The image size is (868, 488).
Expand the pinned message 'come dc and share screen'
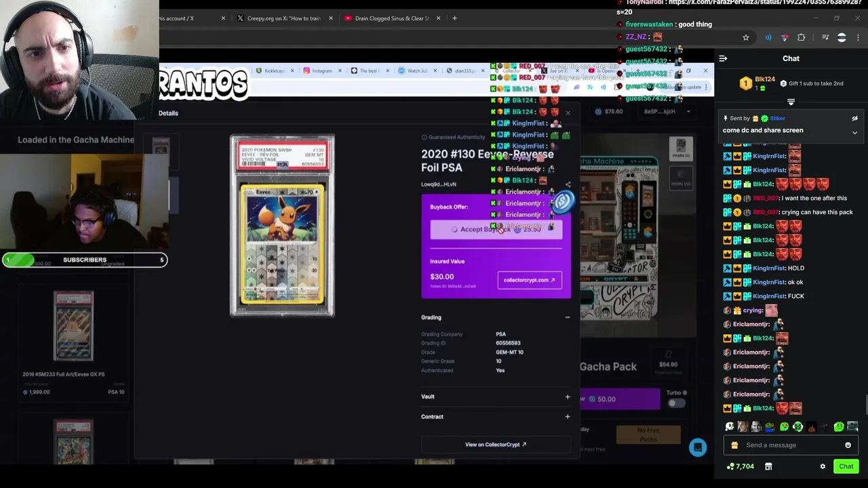(854, 132)
